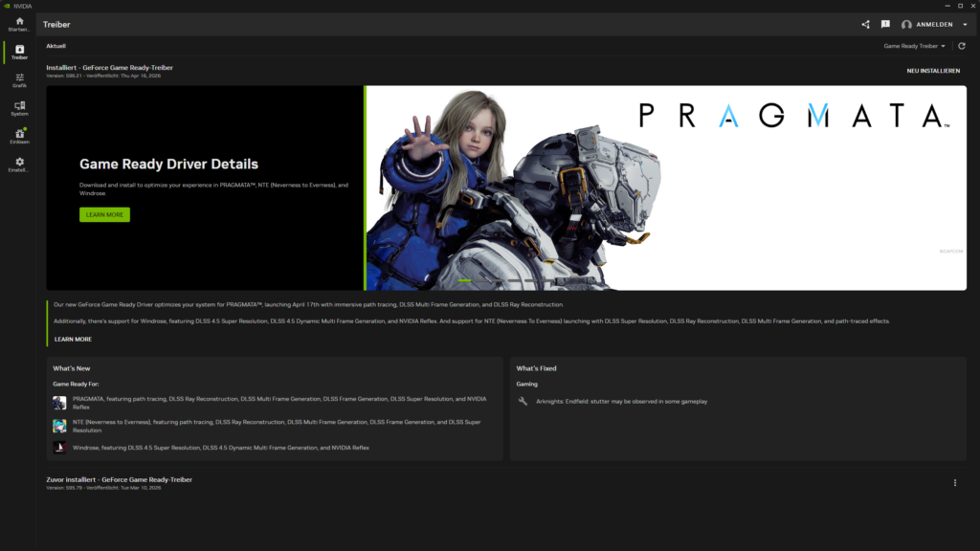Minimize the NVIDIA app window

(x=947, y=6)
